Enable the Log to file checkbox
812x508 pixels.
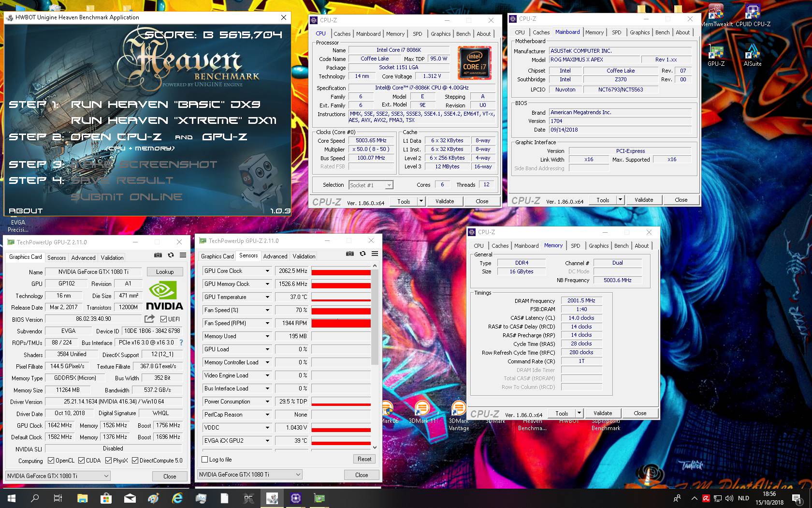(204, 459)
